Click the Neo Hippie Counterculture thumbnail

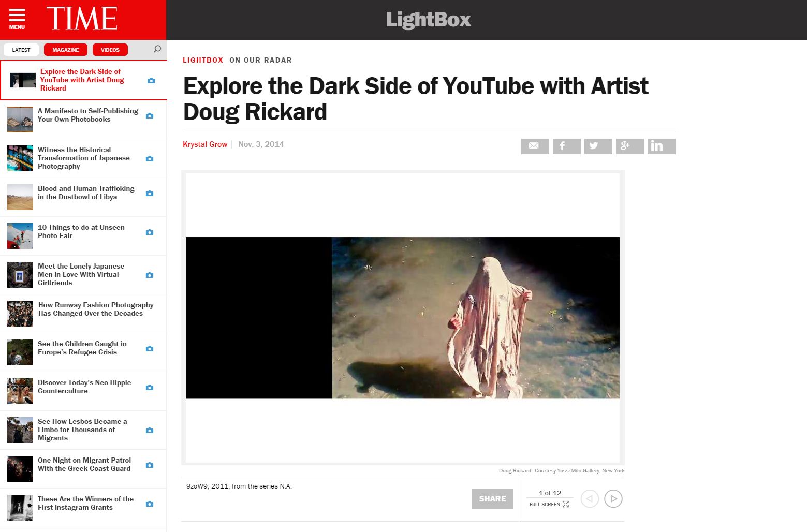(x=20, y=391)
